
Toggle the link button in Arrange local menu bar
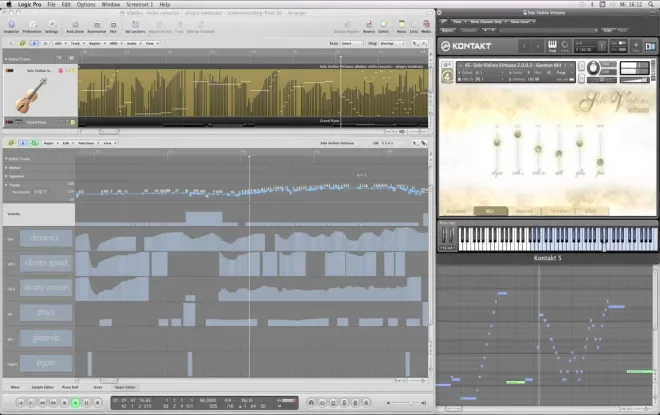tap(22, 43)
